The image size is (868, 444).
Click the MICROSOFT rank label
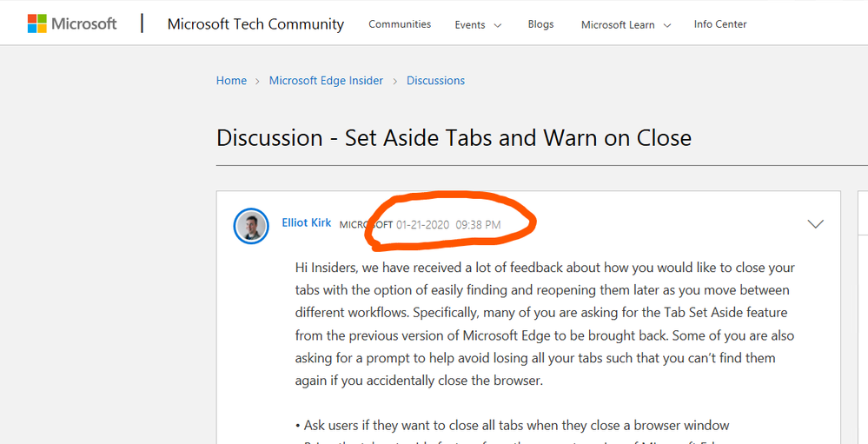(366, 225)
